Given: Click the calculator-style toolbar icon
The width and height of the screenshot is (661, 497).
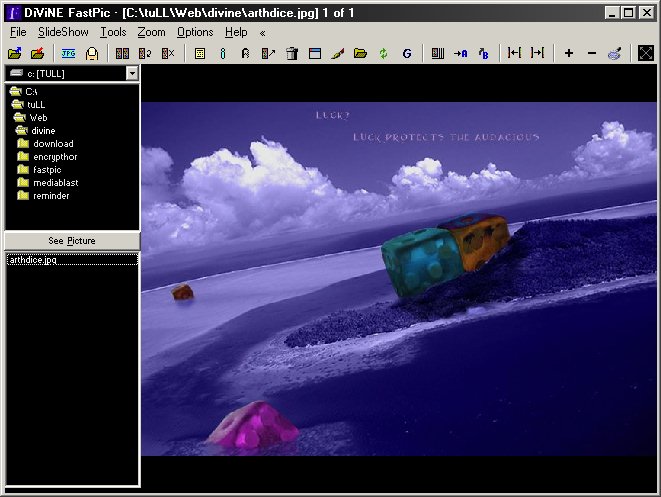Looking at the screenshot, I should [199, 53].
